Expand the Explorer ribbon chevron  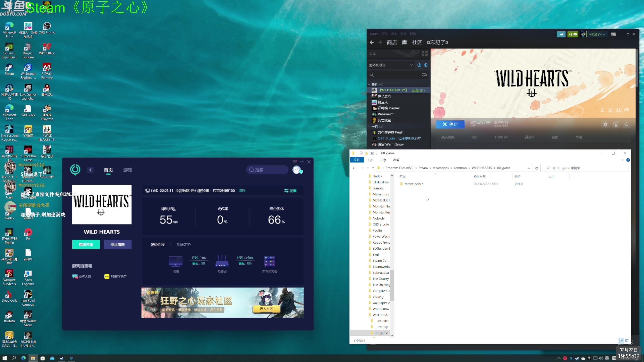pyautogui.click(x=623, y=160)
